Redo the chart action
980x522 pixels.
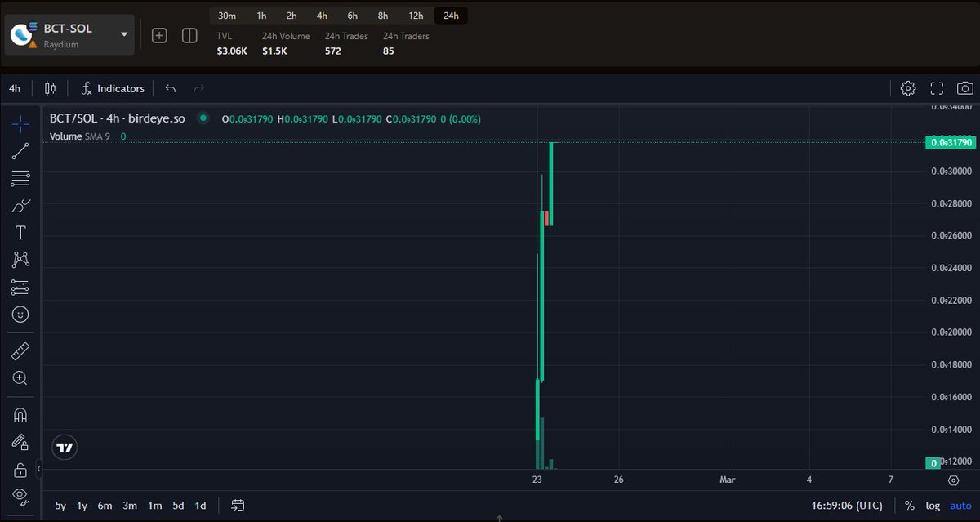click(x=199, y=88)
